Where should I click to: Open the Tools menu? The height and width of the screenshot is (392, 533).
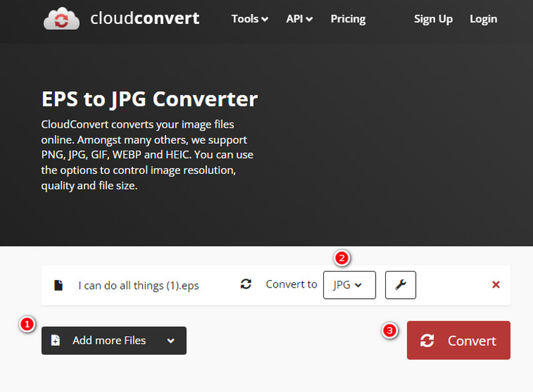(249, 19)
